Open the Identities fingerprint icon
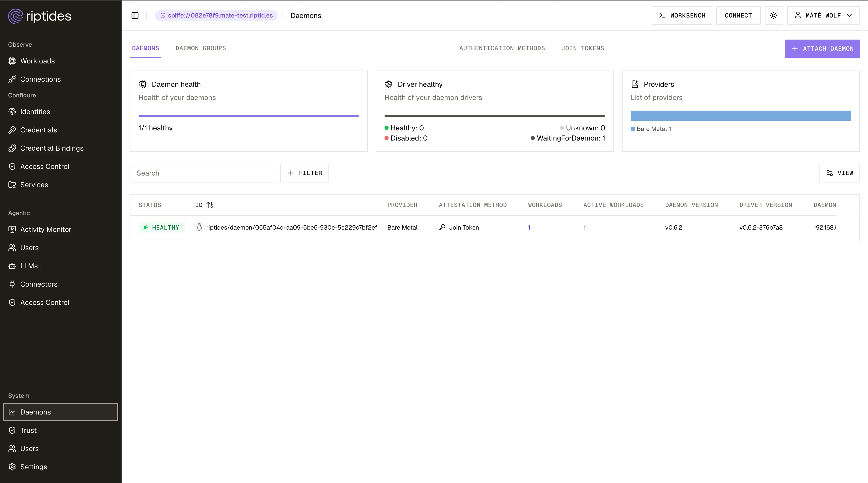 coord(12,112)
